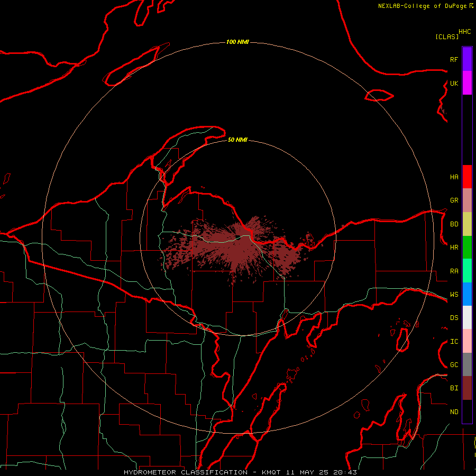476x476 pixels.
Task: Click the GC legend label
Action: coord(454,365)
